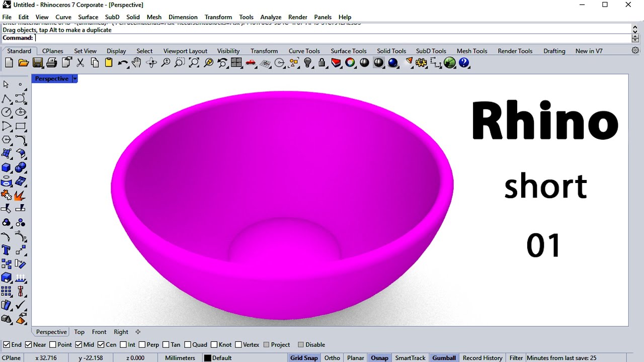Toggle Ortho in status bar
The width and height of the screenshot is (644, 362).
(x=332, y=358)
